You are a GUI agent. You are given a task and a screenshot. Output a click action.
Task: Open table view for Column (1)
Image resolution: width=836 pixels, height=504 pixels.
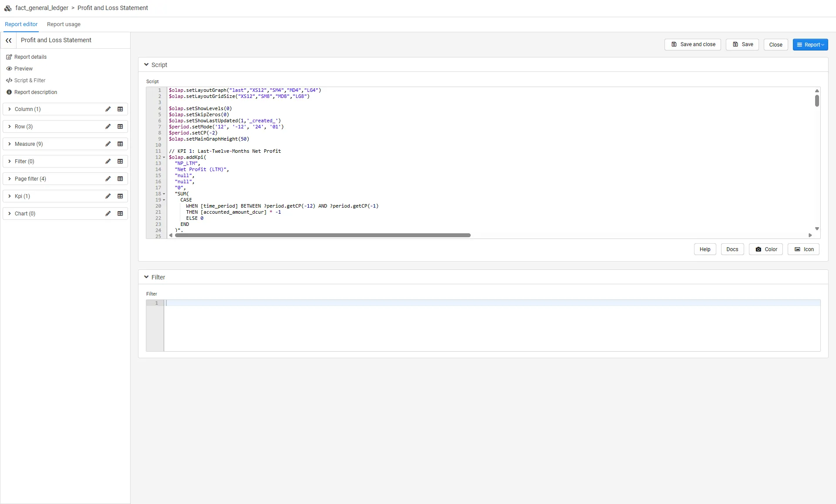tap(120, 109)
